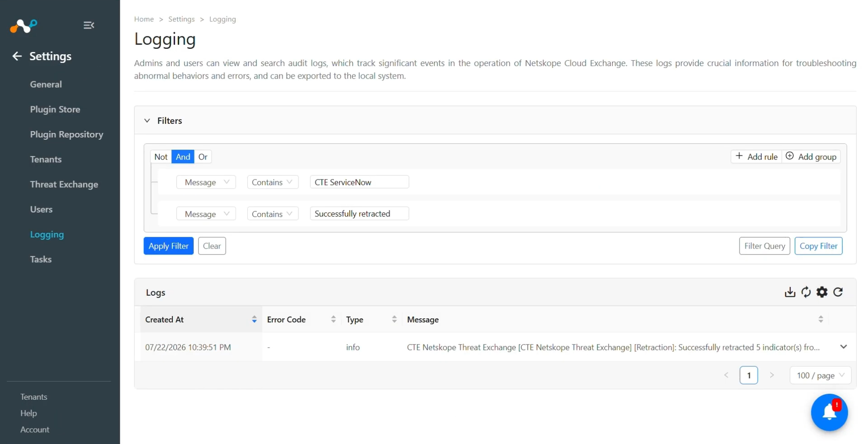Select the And filter operator
868x444 pixels.
tap(183, 157)
